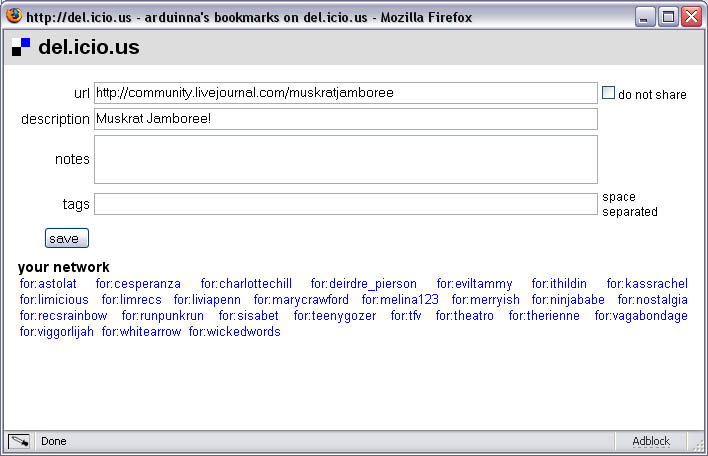Add for:kassrachel to tags
The image size is (708, 456).
pos(647,284)
